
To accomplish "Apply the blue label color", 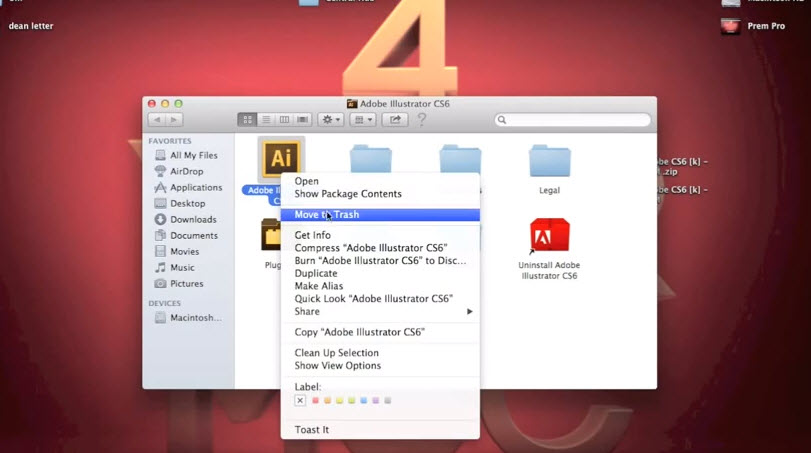I will pos(364,400).
